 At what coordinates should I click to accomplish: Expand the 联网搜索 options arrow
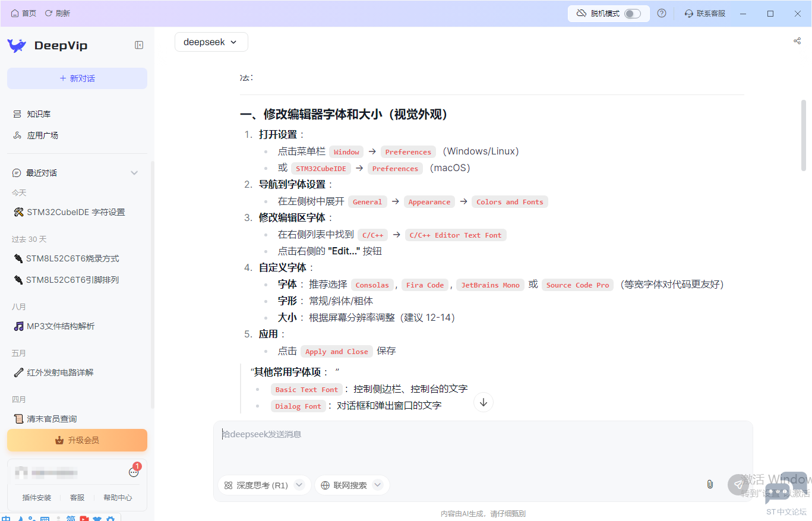tap(378, 485)
